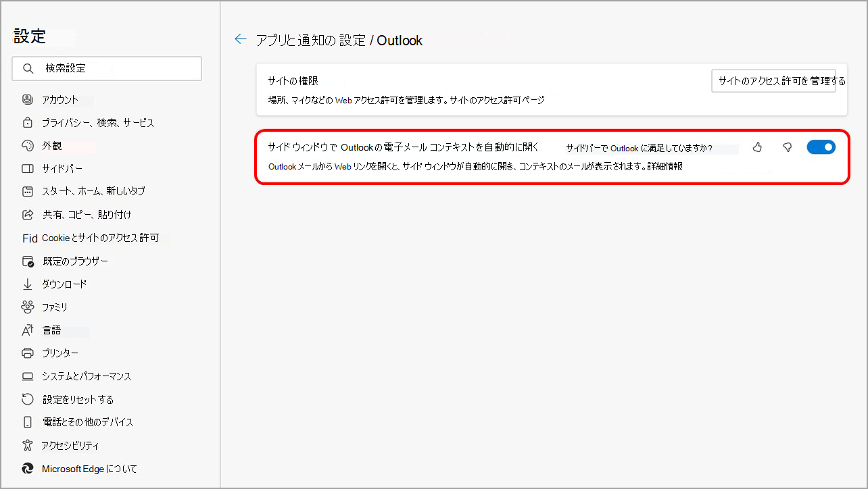Click the サイドバーで Outlook に満足していますか? text

(639, 148)
